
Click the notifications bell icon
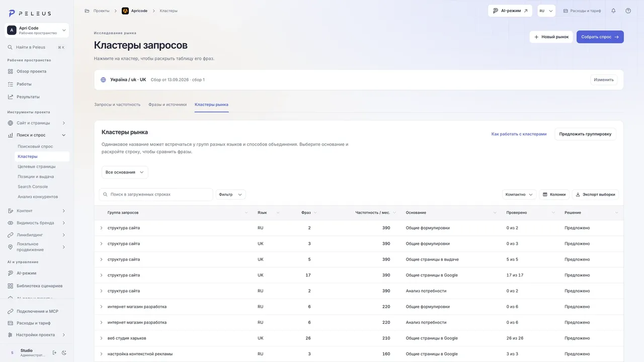coord(613,11)
